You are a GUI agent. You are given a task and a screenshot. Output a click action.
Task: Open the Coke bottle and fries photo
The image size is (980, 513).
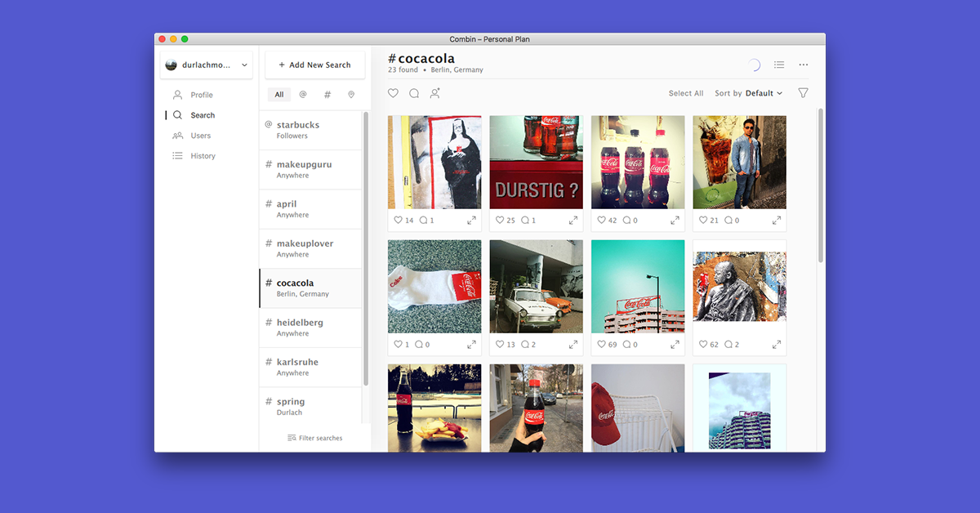click(434, 408)
